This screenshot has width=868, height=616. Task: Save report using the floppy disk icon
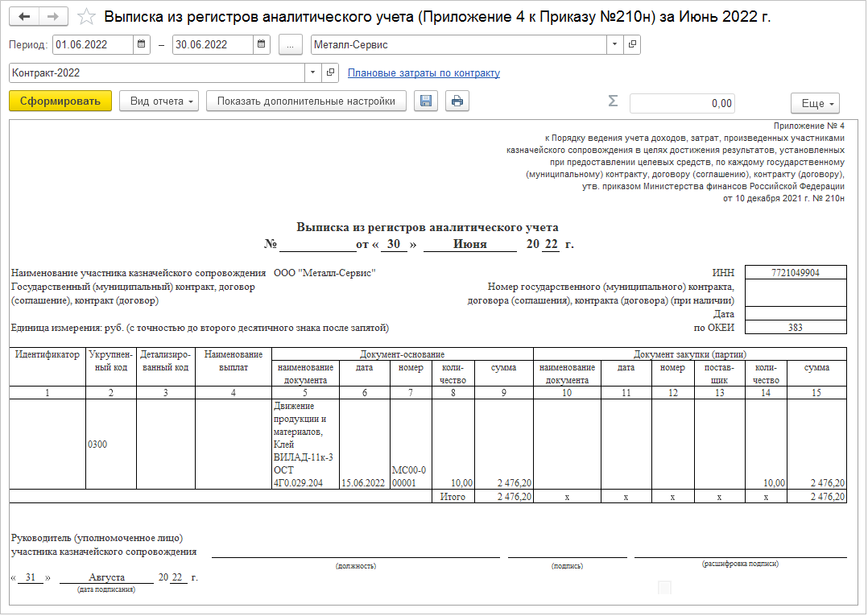coord(426,101)
